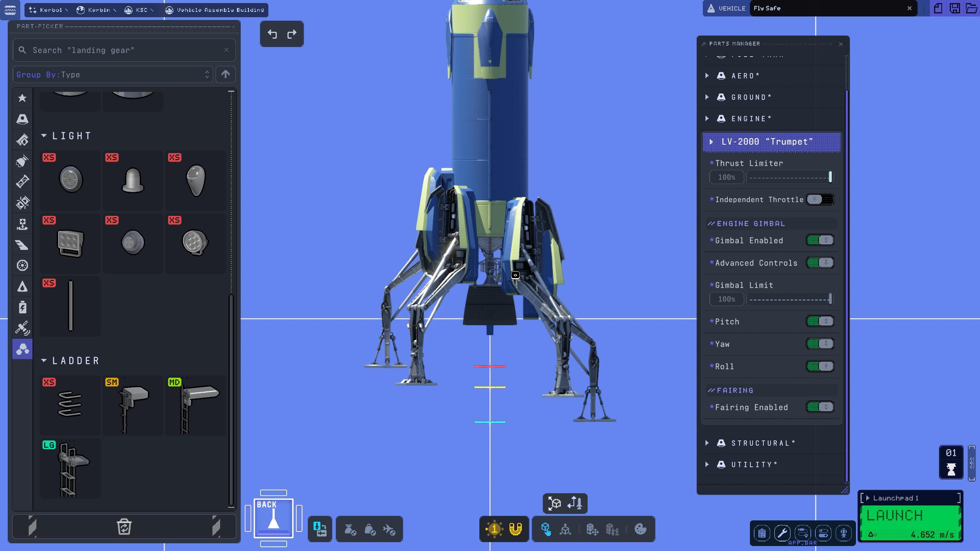This screenshot has width=980, height=551.
Task: Click the Kerbin breadcrumb
Action: 96,10
